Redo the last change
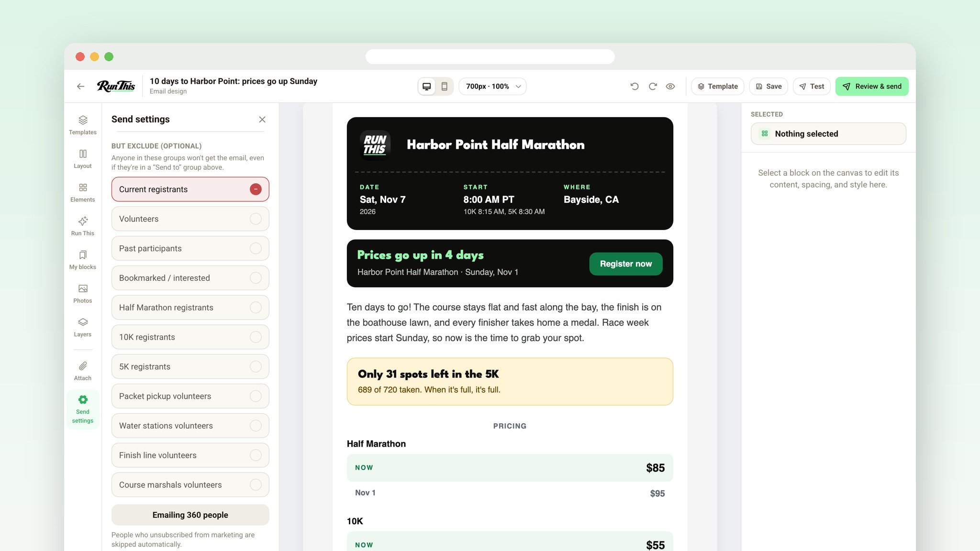The image size is (980, 551). [x=653, y=87]
